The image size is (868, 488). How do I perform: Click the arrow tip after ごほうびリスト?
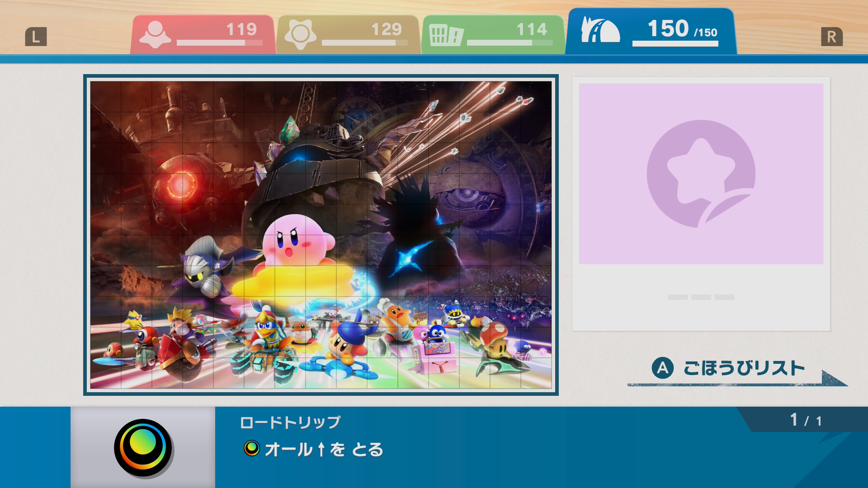coord(834,379)
